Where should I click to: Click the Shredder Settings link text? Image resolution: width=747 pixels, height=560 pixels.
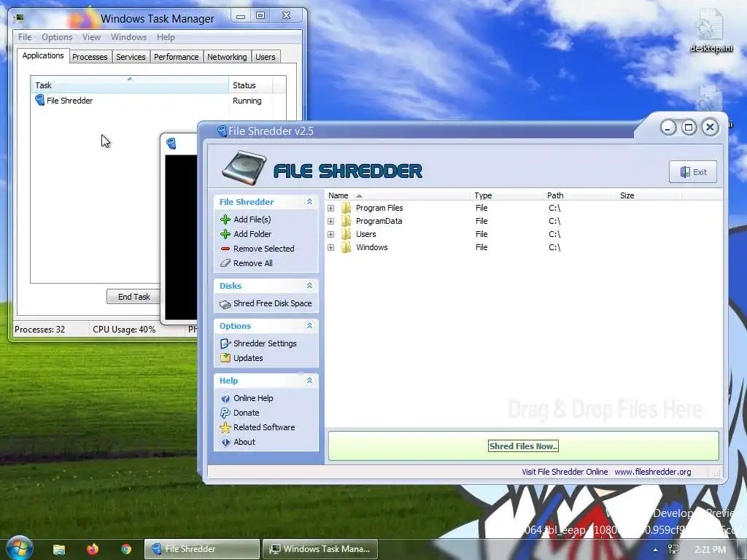click(265, 343)
